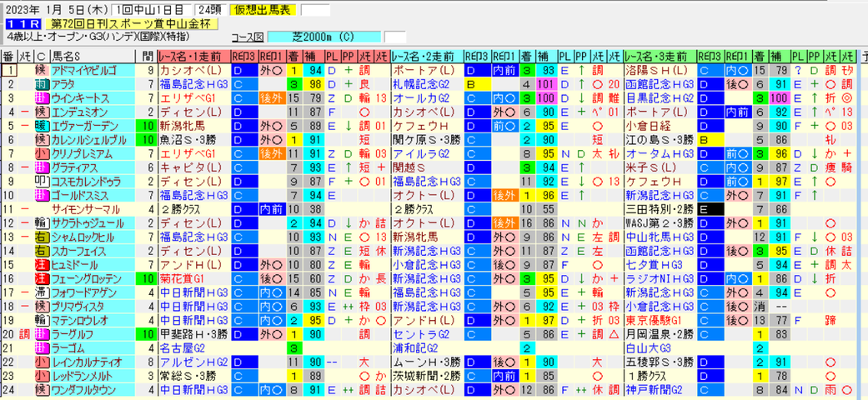This screenshot has height=400, width=868.
Task: Click the 掛 badge beside ゴールドスミス
Action: (x=42, y=195)
